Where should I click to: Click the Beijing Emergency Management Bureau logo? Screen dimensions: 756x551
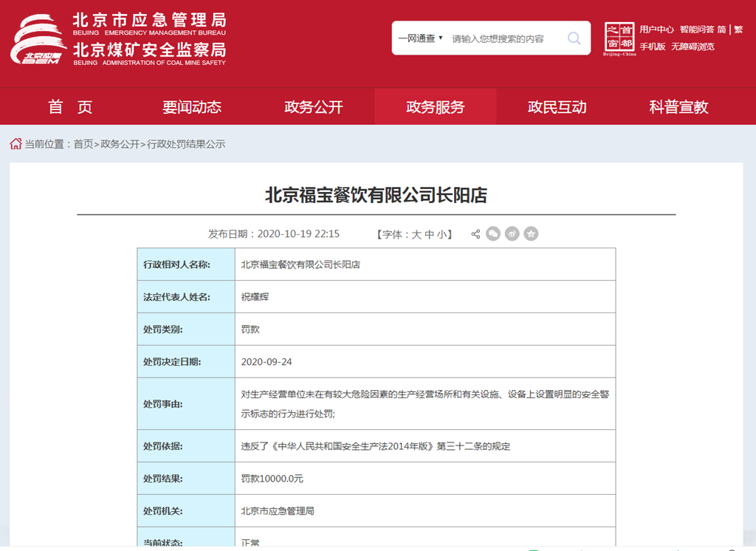pos(118,40)
